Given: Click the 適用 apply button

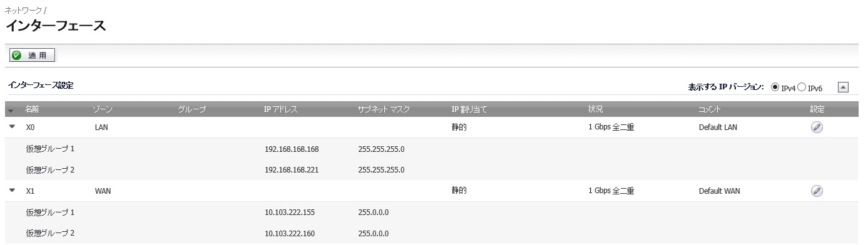Looking at the screenshot, I should [x=33, y=56].
